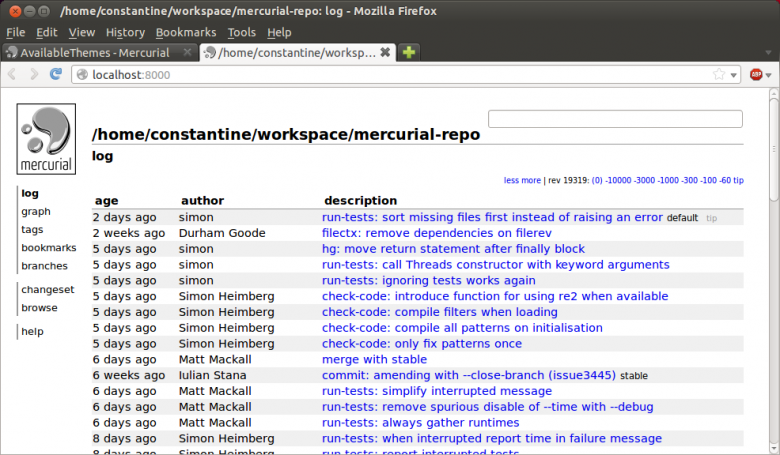Focus the repository search box
Screen dimensions: 780x455
point(615,119)
